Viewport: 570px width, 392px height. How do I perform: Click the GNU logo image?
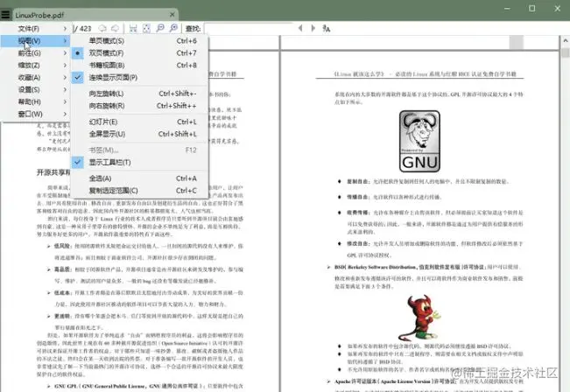[x=419, y=142]
